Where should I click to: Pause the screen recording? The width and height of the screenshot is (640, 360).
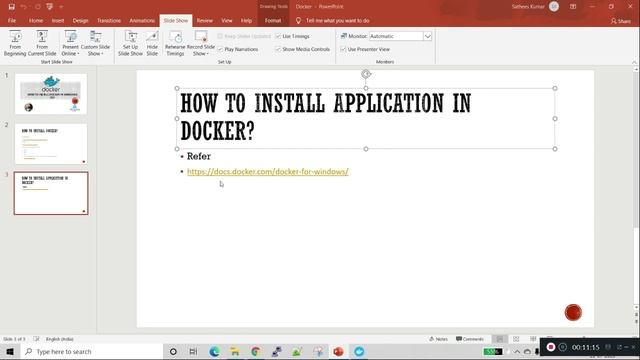(x=562, y=347)
